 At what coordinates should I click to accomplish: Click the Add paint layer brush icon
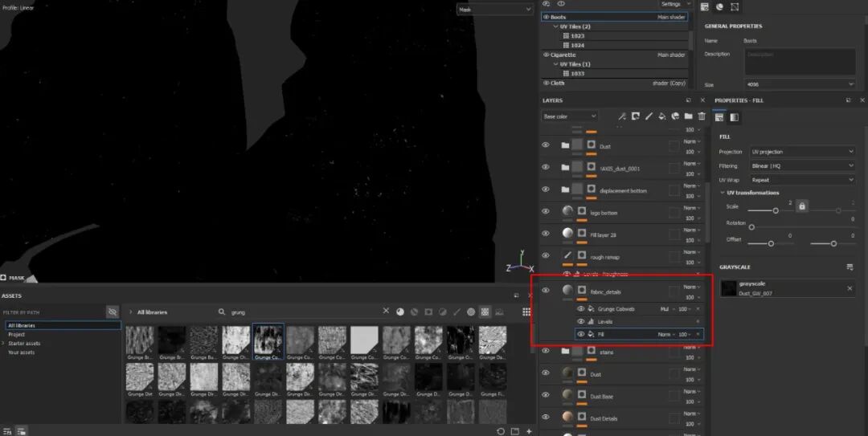coord(649,116)
